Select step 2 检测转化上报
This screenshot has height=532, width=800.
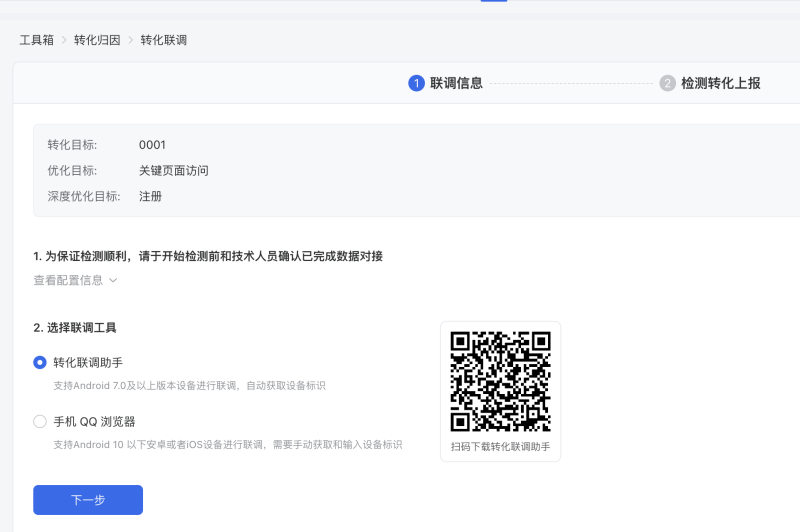click(x=710, y=83)
